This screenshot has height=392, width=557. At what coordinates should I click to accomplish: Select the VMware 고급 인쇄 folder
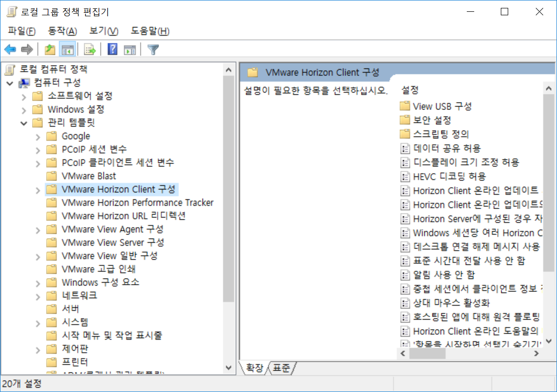click(x=91, y=269)
